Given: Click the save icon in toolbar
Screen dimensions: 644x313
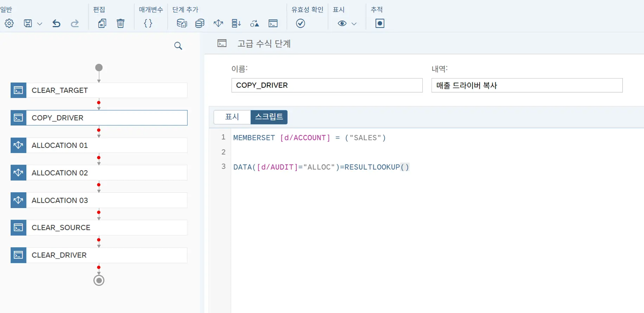Looking at the screenshot, I should pyautogui.click(x=28, y=24).
